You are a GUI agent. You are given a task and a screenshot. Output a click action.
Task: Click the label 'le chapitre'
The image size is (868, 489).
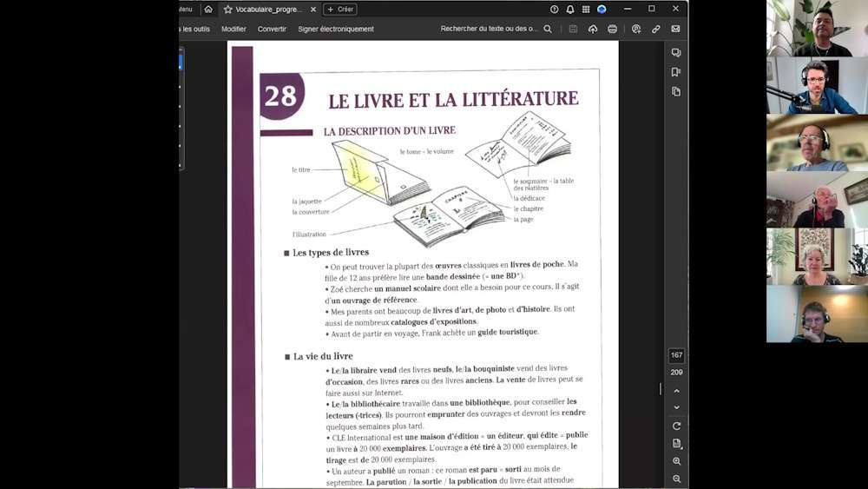tap(528, 208)
